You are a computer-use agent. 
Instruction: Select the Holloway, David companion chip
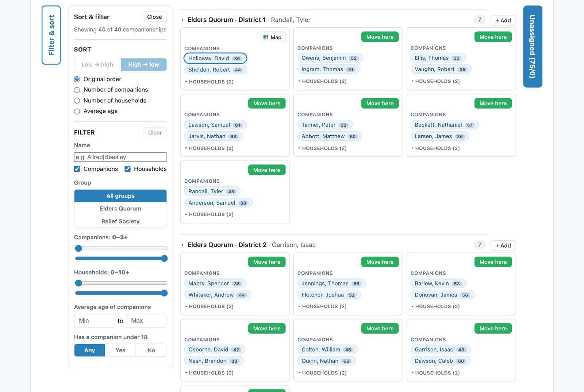[x=215, y=58]
